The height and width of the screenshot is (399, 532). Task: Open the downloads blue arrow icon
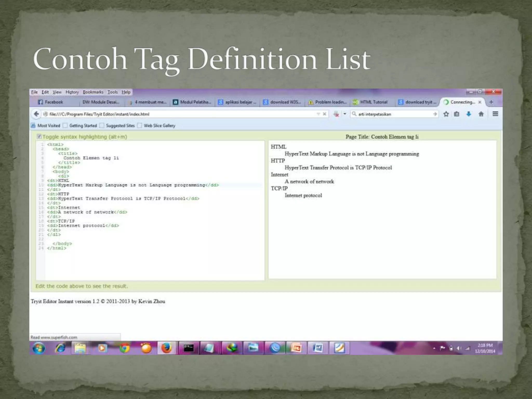point(469,114)
